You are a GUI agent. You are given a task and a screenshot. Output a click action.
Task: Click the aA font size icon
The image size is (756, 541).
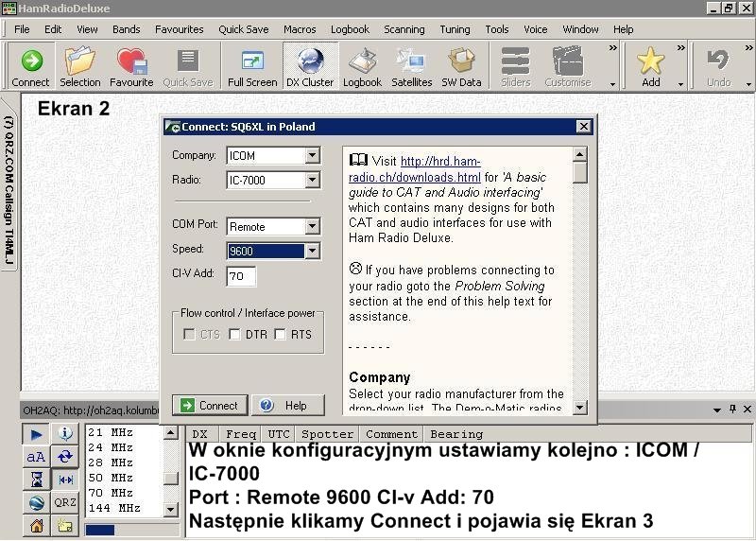pyautogui.click(x=36, y=457)
